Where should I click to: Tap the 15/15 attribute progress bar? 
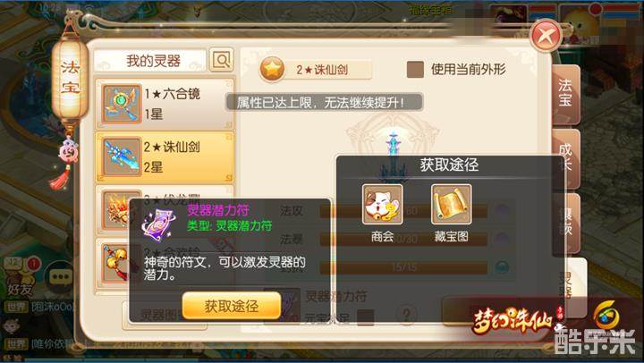point(403,267)
